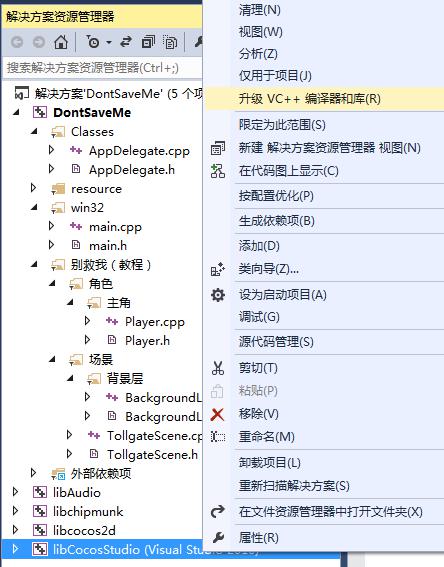Collapse the win32 folder
This screenshot has width=444, height=567.
click(34, 207)
